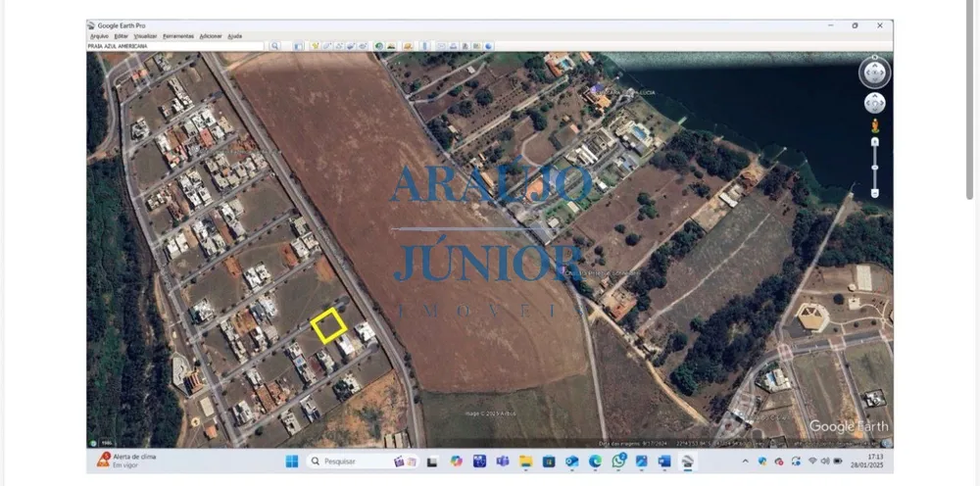Open Task View on the taskbar
This screenshot has height=486, width=980.
(x=432, y=462)
